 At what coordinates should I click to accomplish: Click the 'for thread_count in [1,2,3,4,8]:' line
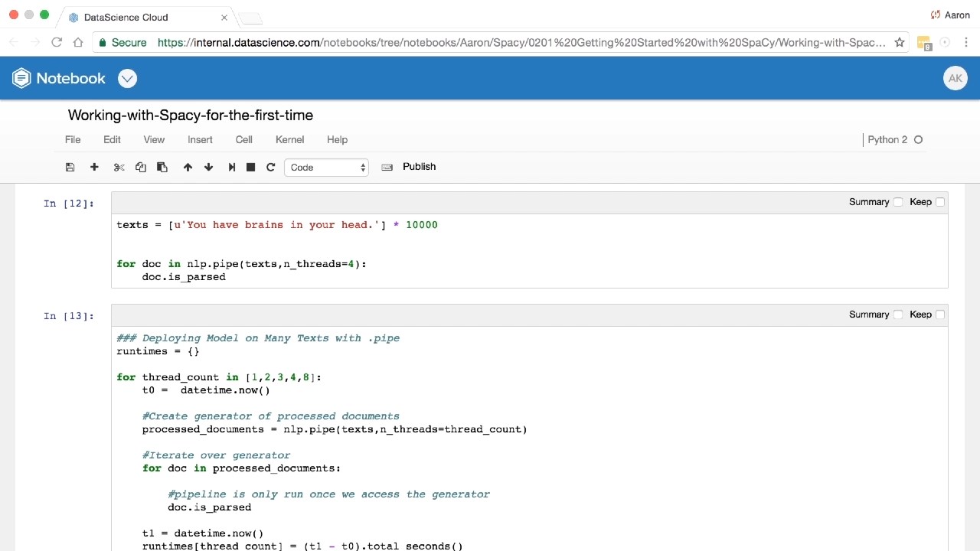point(219,377)
